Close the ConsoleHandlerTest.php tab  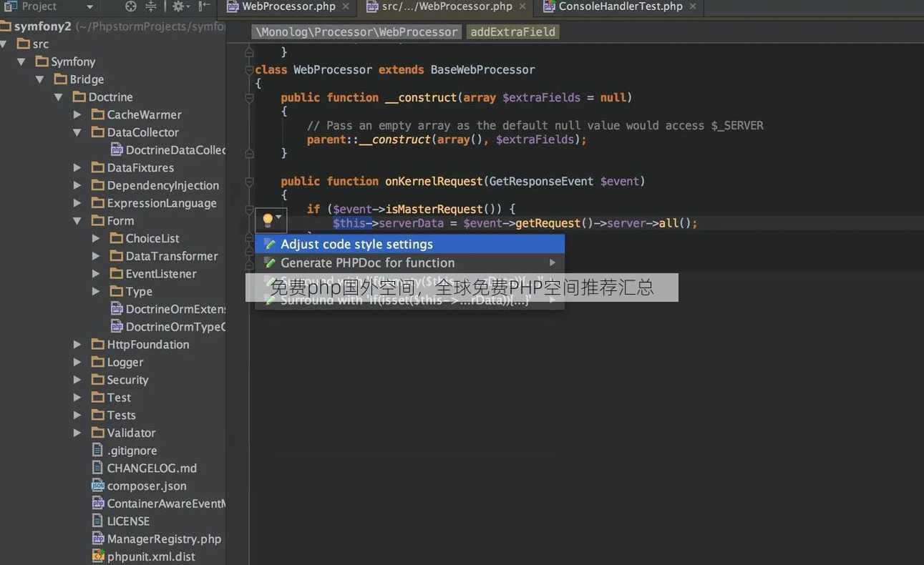[x=692, y=6]
